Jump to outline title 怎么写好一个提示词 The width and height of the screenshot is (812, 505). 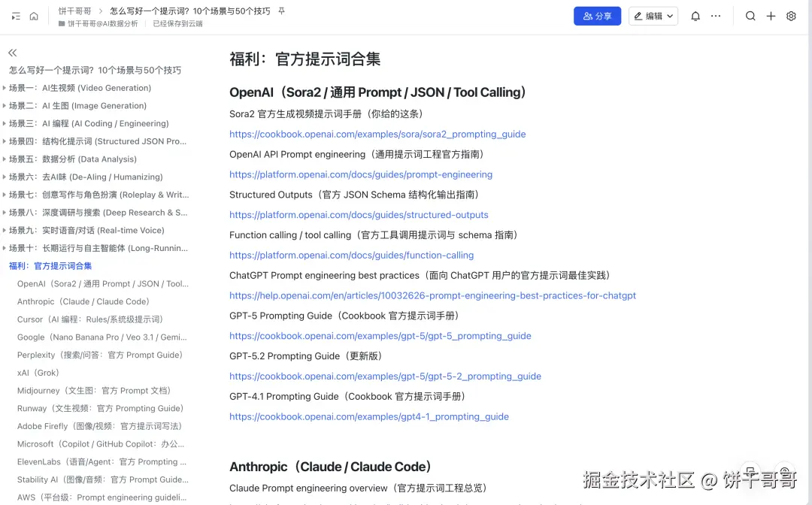(95, 70)
